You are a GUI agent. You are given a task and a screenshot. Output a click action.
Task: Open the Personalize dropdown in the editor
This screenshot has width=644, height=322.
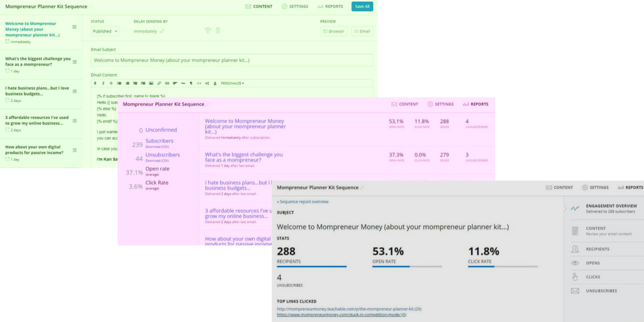click(233, 84)
